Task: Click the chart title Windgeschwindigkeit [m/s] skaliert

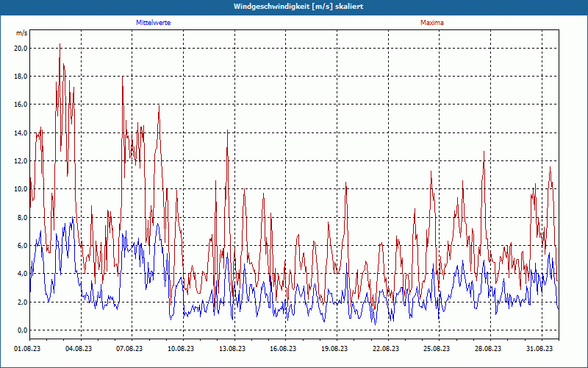Action: tap(298, 7)
